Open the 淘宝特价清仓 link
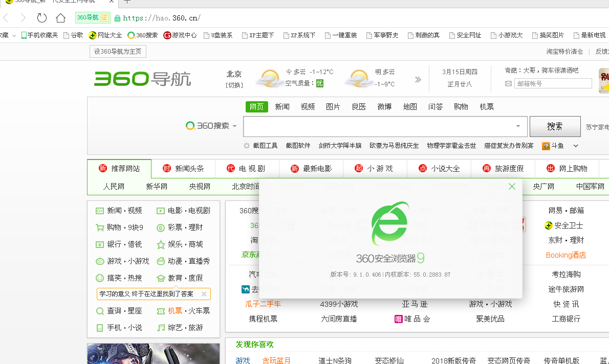609x364 pixels. tap(564, 52)
